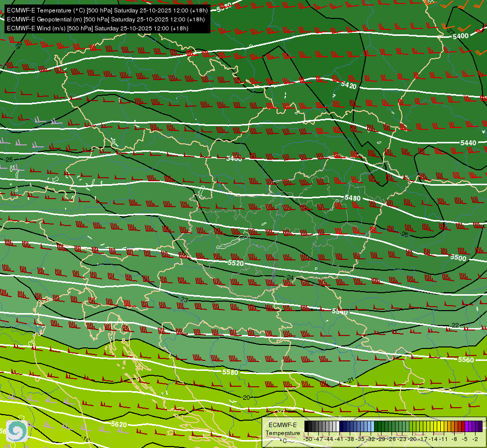
Task: Click the light blue -32 swatch in the legend
Action: click(x=373, y=426)
